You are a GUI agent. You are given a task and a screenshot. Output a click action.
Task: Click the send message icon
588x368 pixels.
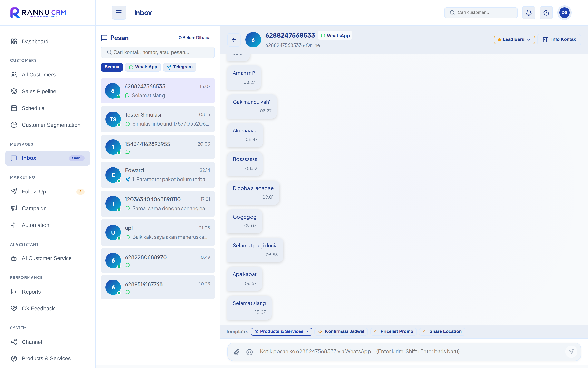pyautogui.click(x=571, y=351)
